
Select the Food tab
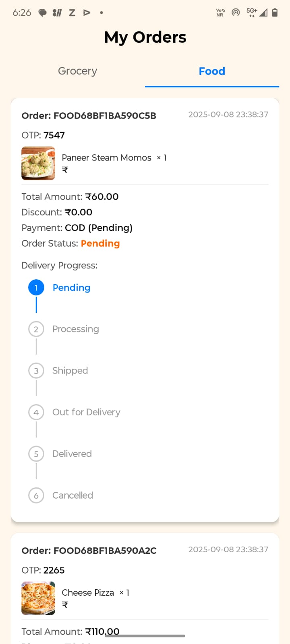(212, 71)
